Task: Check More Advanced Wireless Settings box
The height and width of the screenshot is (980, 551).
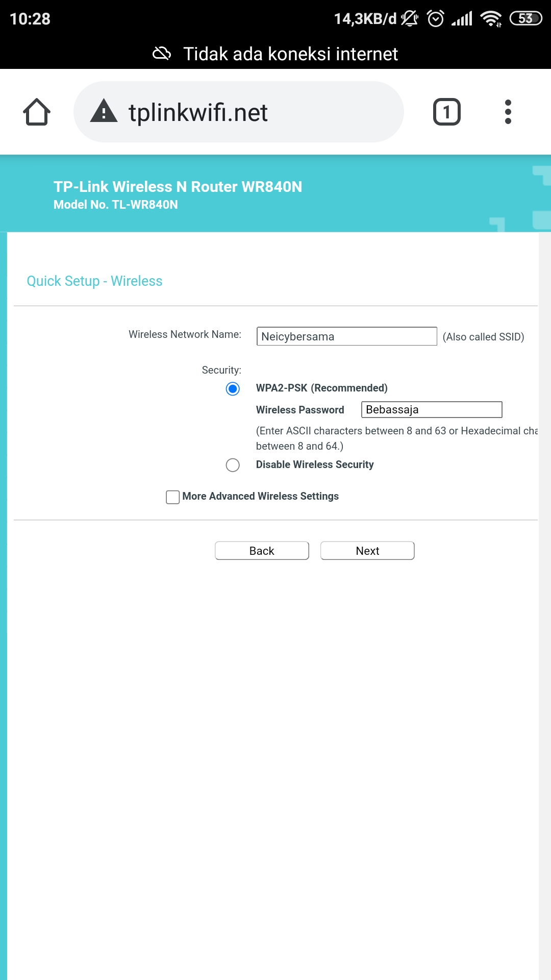Action: 173,497
